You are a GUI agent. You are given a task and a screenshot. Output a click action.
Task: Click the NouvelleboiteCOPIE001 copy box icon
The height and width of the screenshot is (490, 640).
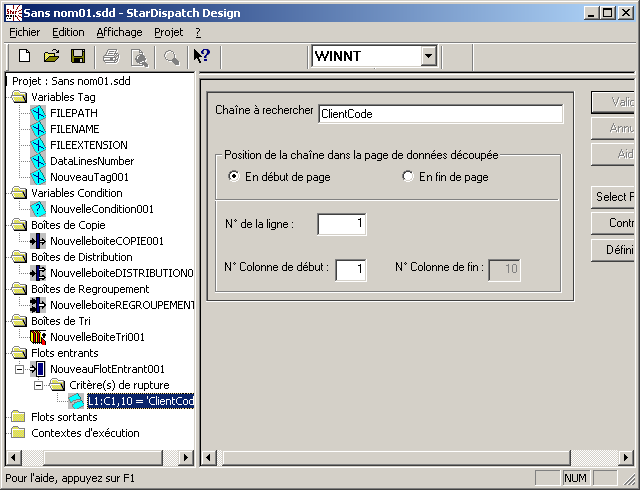39,241
